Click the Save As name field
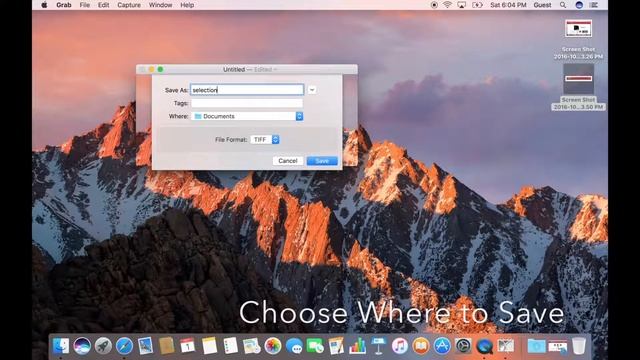 [x=247, y=90]
